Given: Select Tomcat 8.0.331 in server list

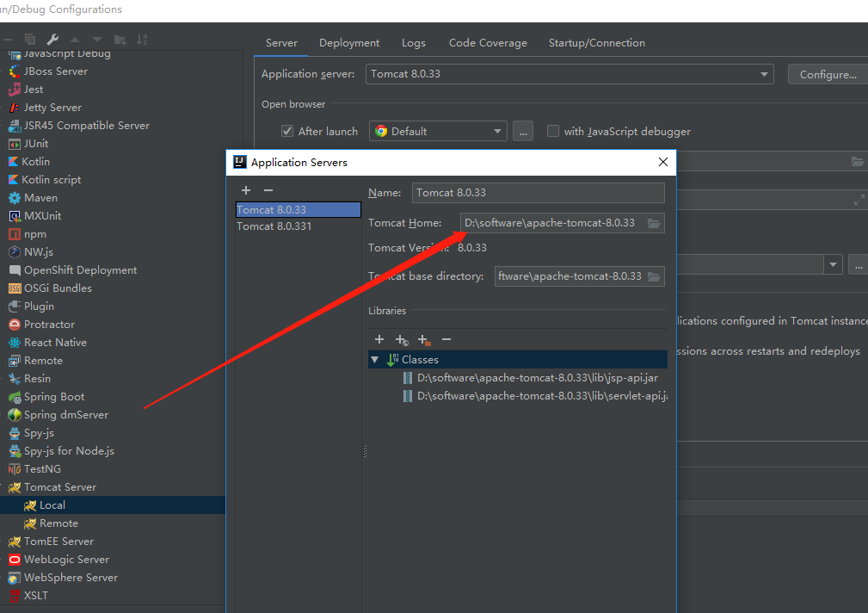Looking at the screenshot, I should point(299,226).
